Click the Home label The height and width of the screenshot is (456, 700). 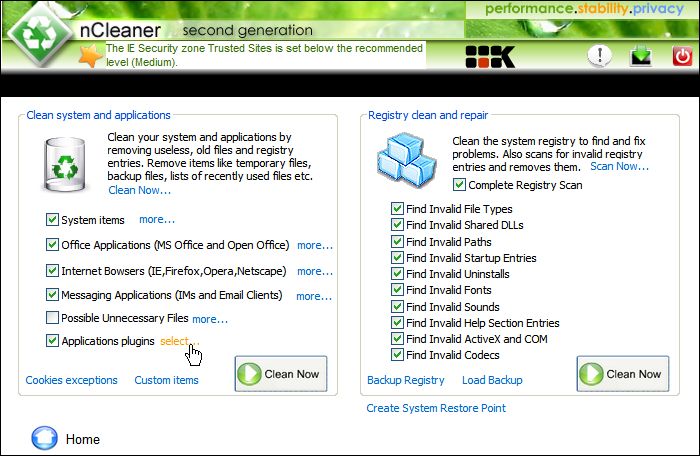click(x=83, y=439)
